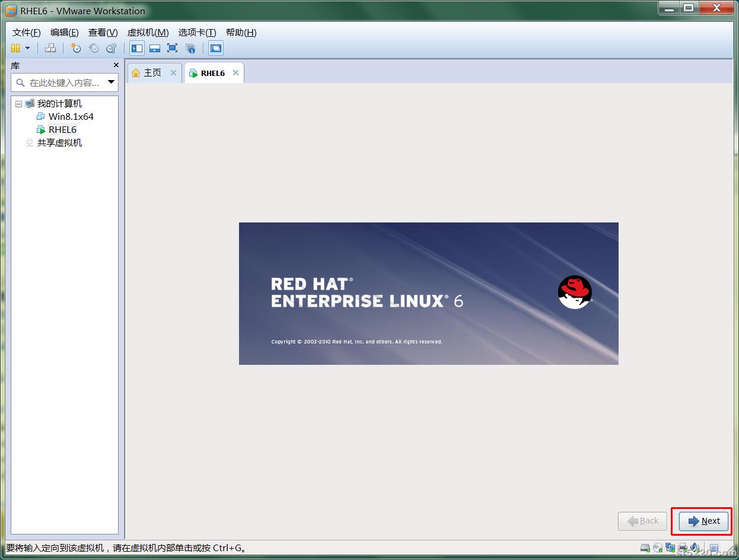Click the Next button in installer
Viewport: 739px width, 560px height.
click(703, 521)
